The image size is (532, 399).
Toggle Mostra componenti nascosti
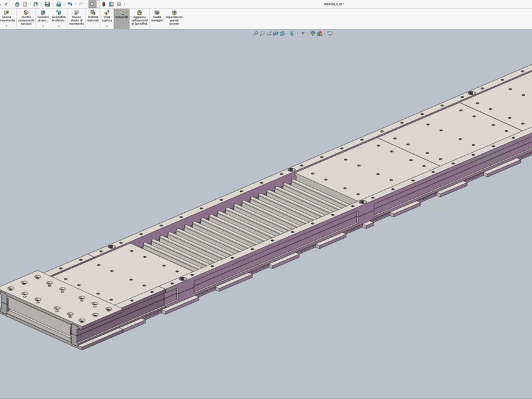coord(26,17)
